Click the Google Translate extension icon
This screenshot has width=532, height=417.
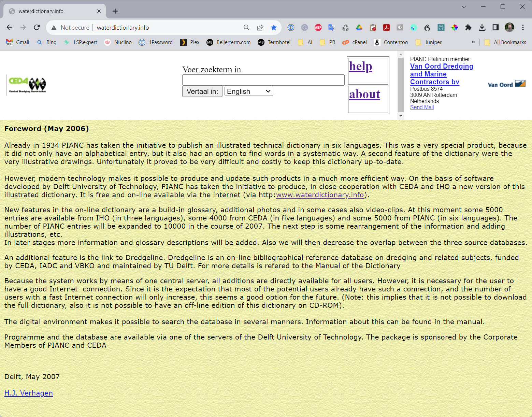pos(332,28)
